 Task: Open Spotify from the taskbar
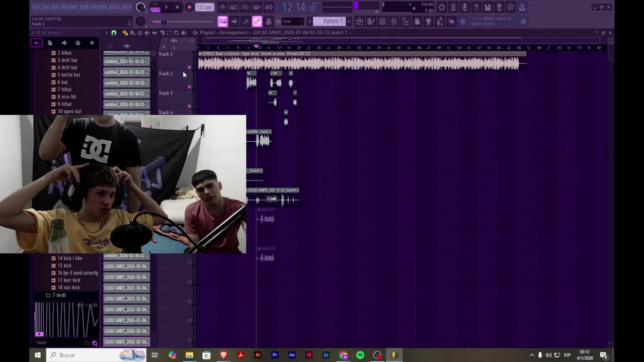tap(360, 355)
